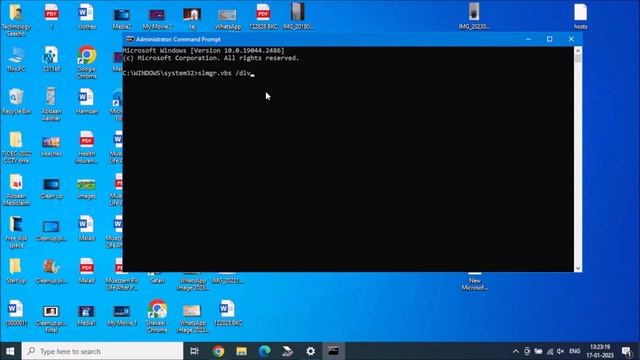The image size is (640, 360).
Task: Select the Start up folder icon
Action: (x=16, y=271)
